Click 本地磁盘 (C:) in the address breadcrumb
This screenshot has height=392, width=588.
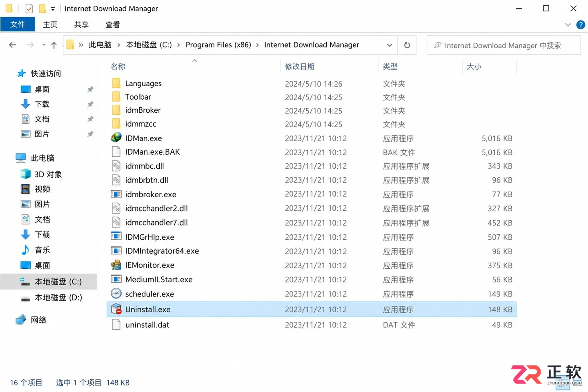[149, 45]
